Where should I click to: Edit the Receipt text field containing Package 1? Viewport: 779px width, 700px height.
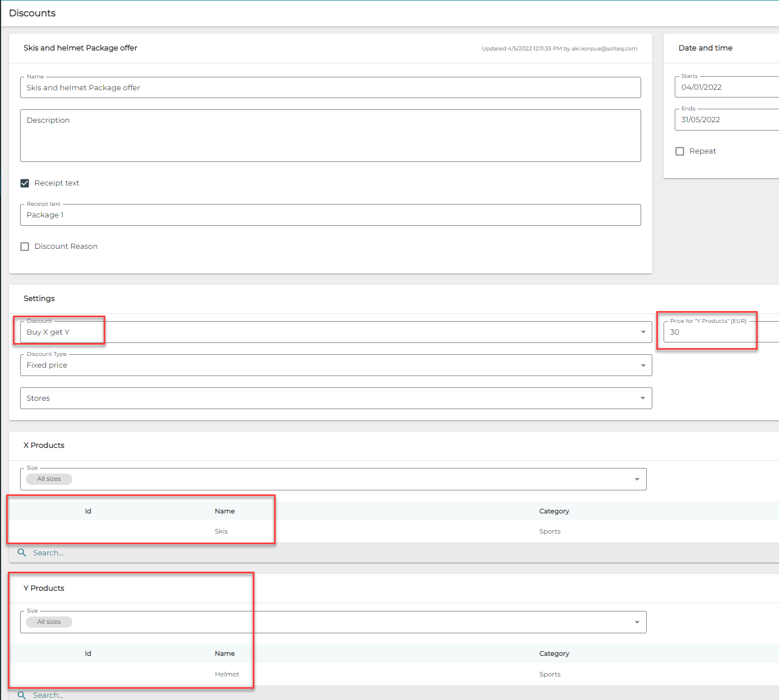331,215
